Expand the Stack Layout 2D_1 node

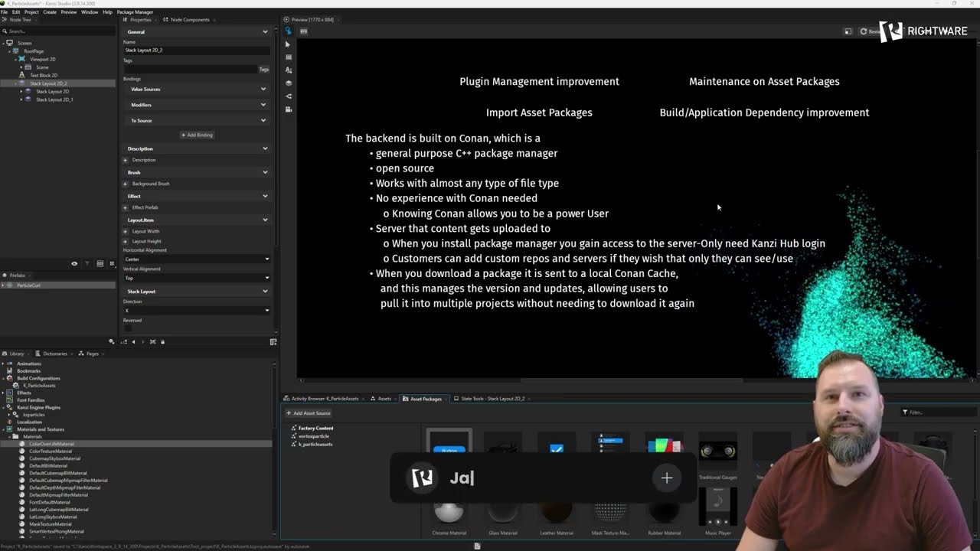tap(21, 99)
